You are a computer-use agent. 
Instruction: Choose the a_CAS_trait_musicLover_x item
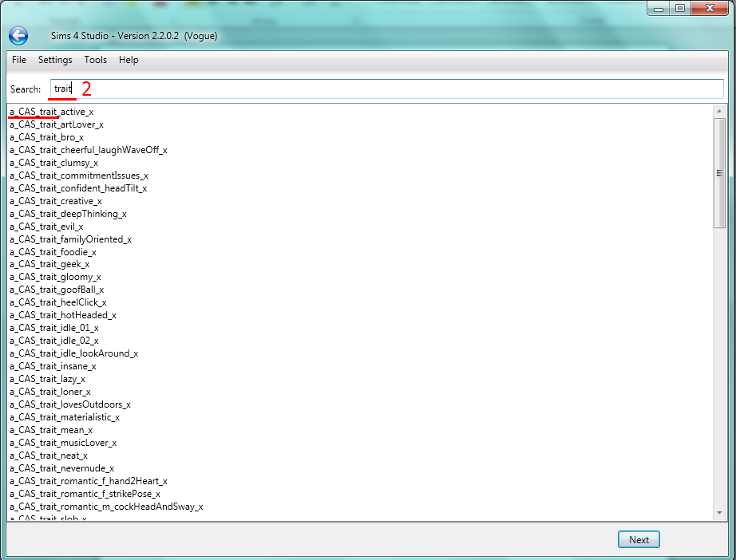pos(63,443)
